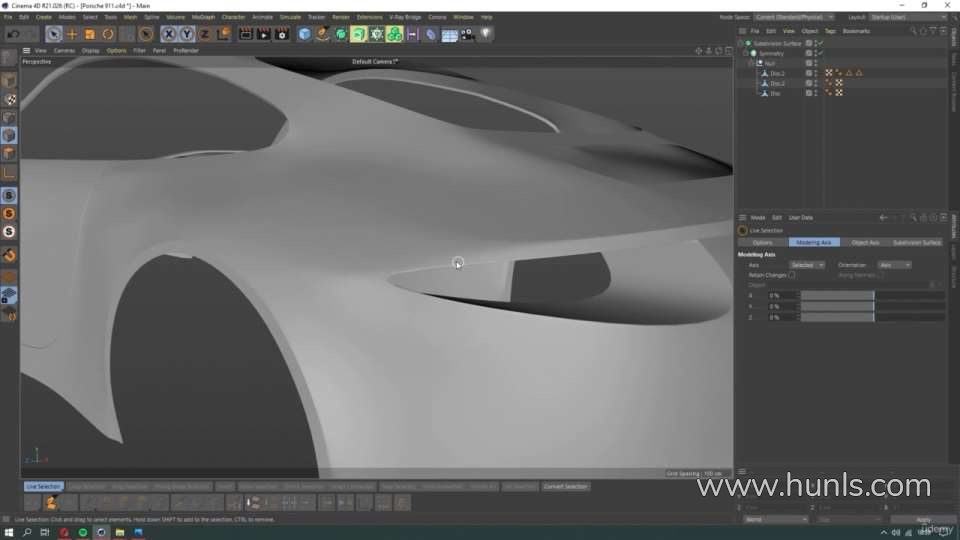Add a Cube primitive object

click(305, 34)
